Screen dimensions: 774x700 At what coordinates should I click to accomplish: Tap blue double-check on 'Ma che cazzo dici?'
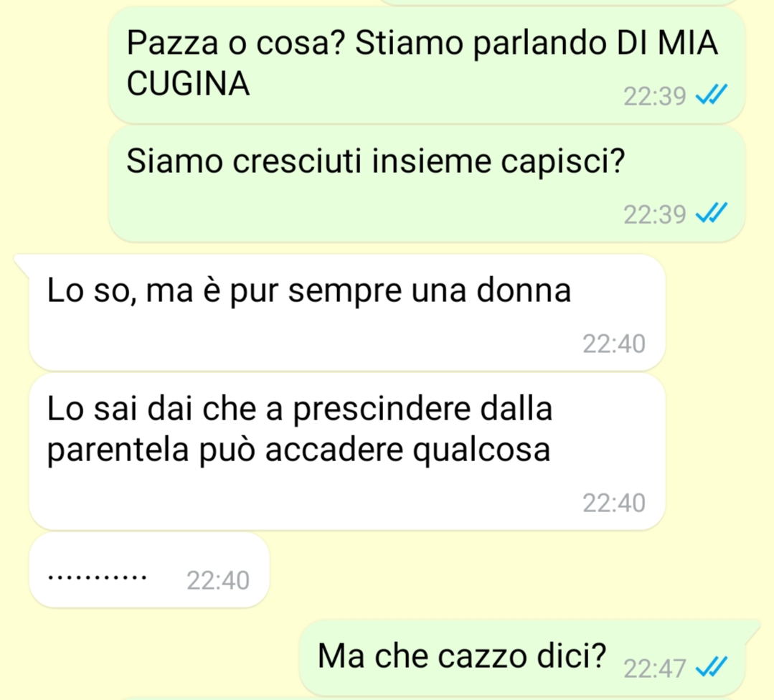(712, 667)
